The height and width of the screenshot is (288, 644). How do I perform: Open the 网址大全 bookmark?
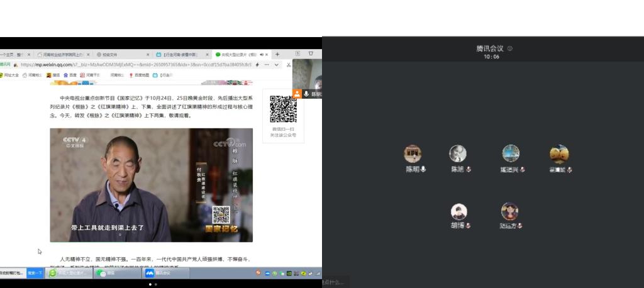click(9, 75)
